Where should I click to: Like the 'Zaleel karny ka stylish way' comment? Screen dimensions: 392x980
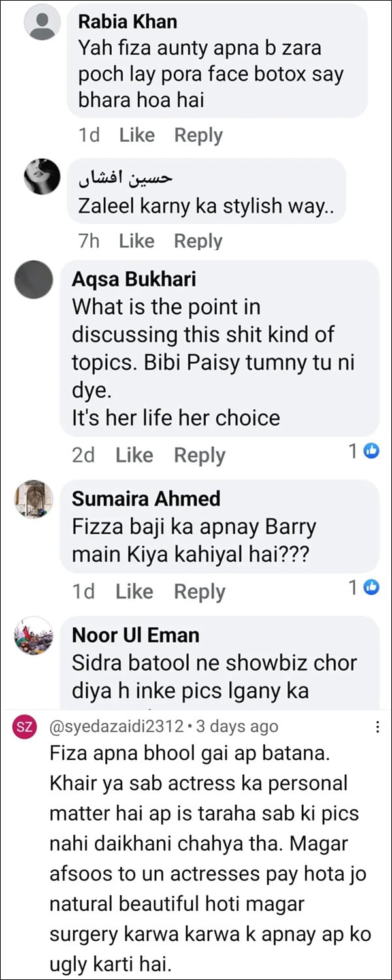click(x=137, y=241)
